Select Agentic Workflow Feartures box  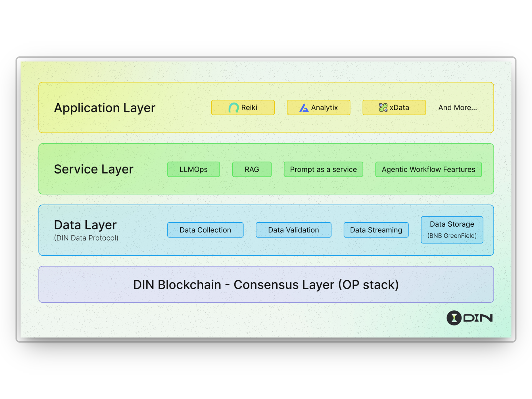click(x=428, y=169)
